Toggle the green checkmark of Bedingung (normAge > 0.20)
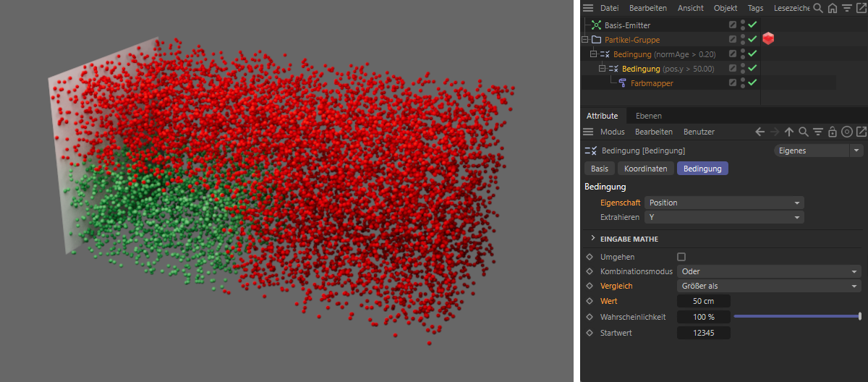 click(752, 54)
